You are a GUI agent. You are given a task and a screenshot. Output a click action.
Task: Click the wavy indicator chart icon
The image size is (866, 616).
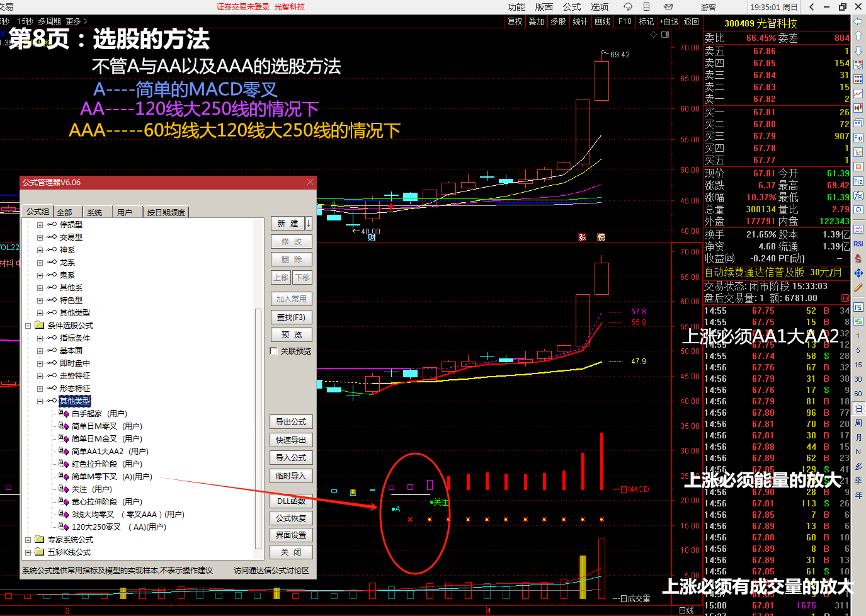858,229
